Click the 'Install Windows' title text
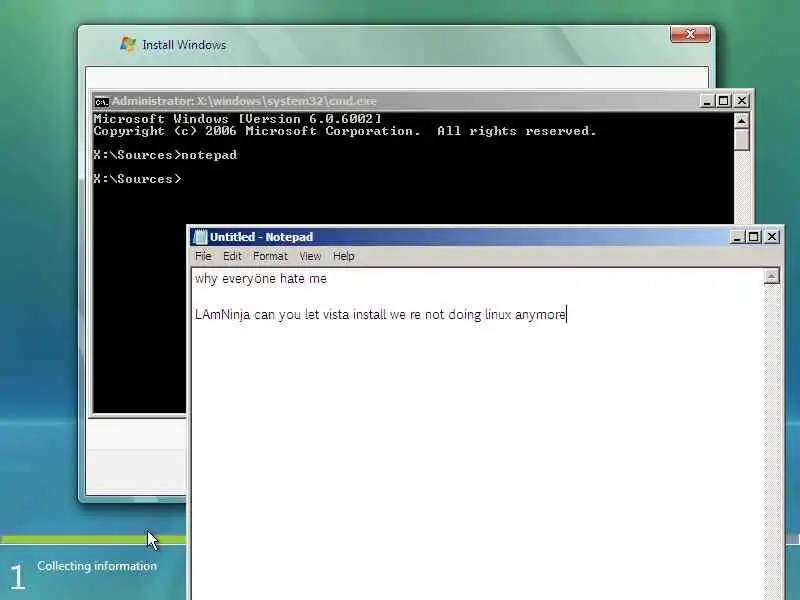The image size is (800, 600). (x=184, y=45)
